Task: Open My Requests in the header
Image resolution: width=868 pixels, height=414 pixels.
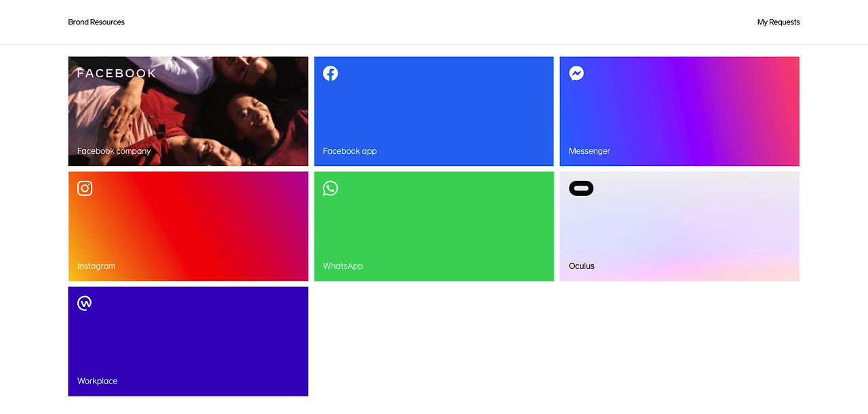Action: click(778, 22)
